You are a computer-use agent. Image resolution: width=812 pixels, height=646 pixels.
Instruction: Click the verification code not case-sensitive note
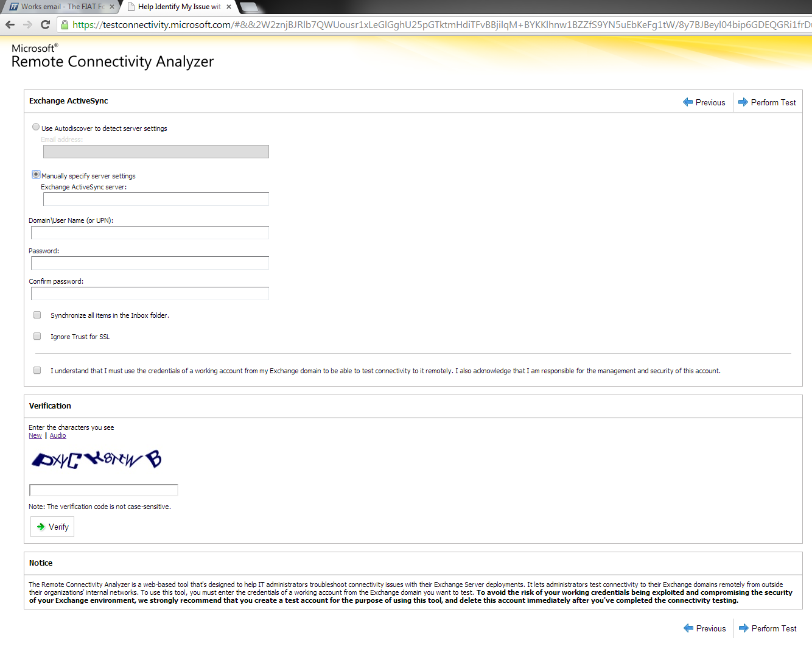point(100,507)
